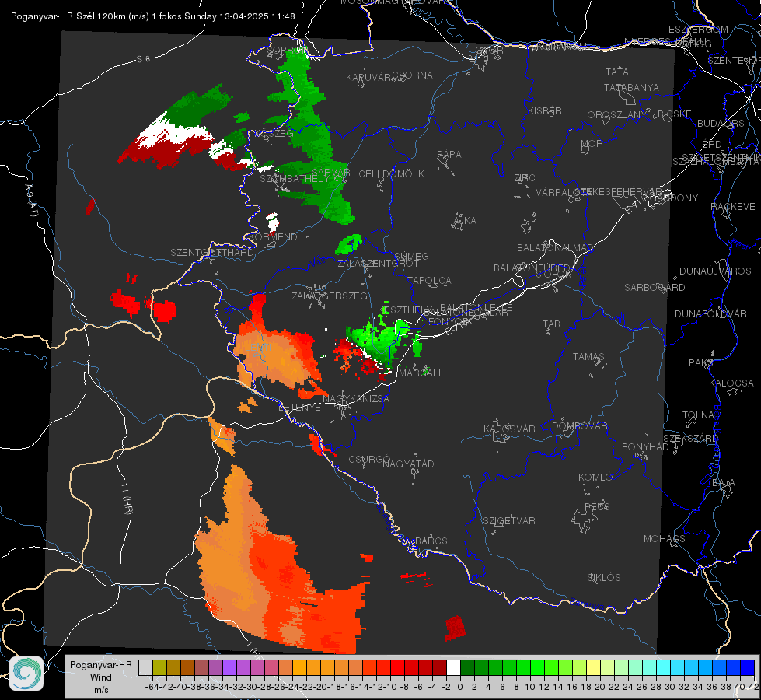The image size is (761, 700).
Task: Click the MOHÁCS city label
Action: 664,538
